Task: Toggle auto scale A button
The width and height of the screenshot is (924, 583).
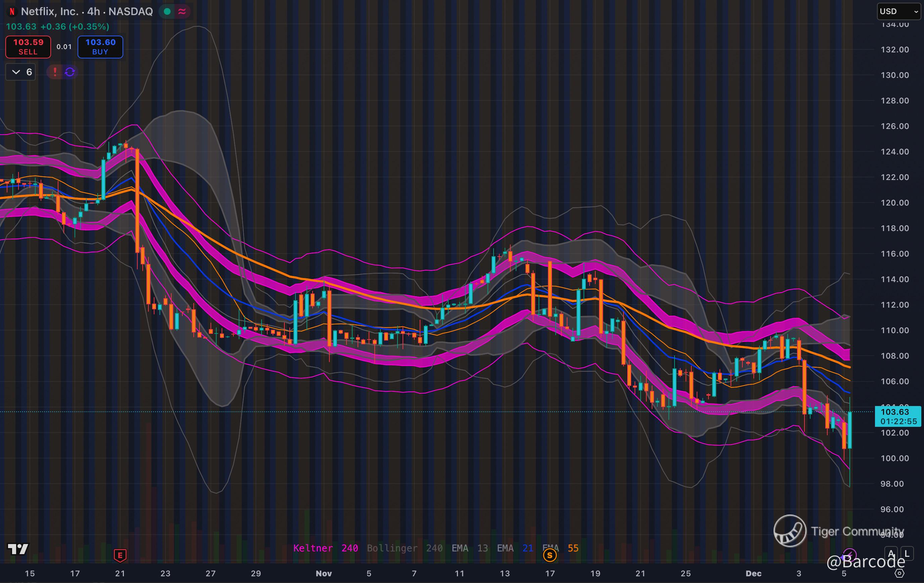Action: click(x=891, y=553)
